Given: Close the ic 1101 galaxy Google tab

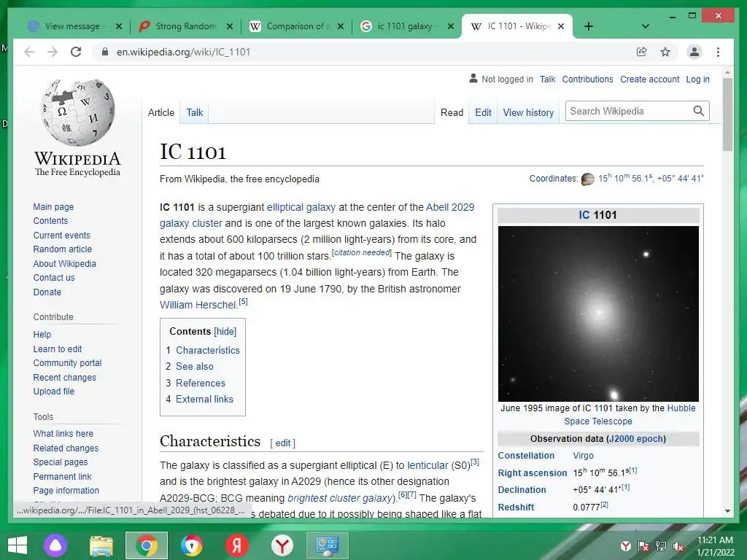Looking at the screenshot, I should 451,26.
